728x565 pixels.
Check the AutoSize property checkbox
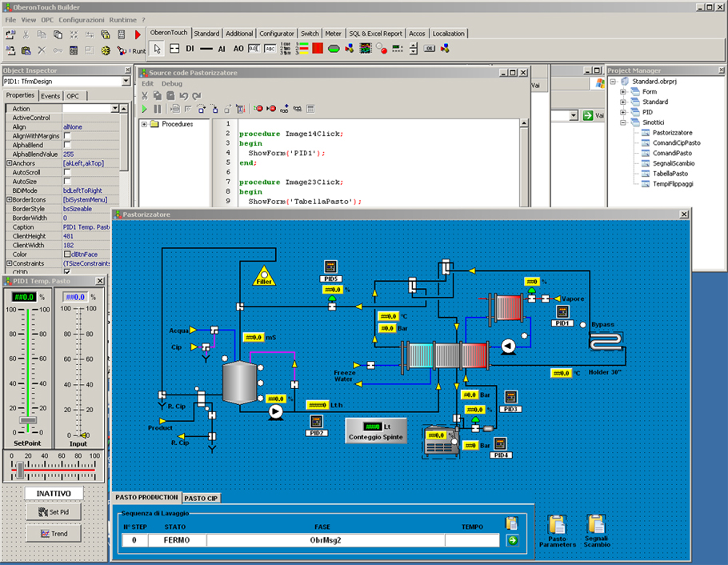click(x=67, y=181)
